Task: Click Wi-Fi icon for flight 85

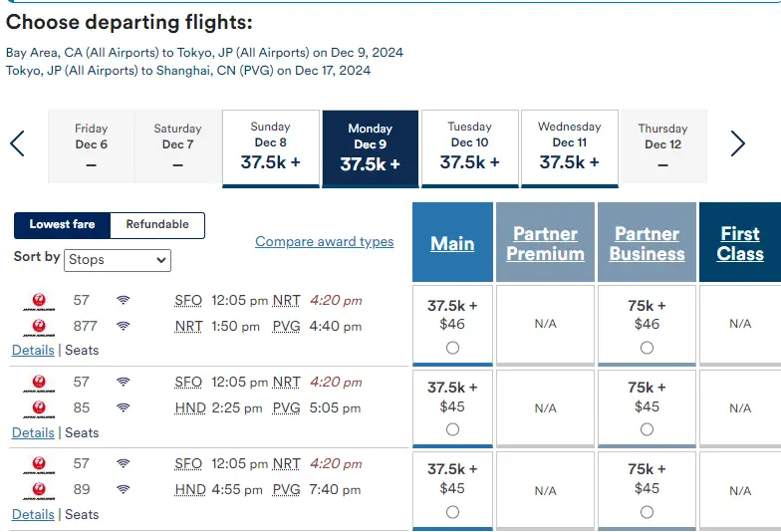Action: [124, 407]
